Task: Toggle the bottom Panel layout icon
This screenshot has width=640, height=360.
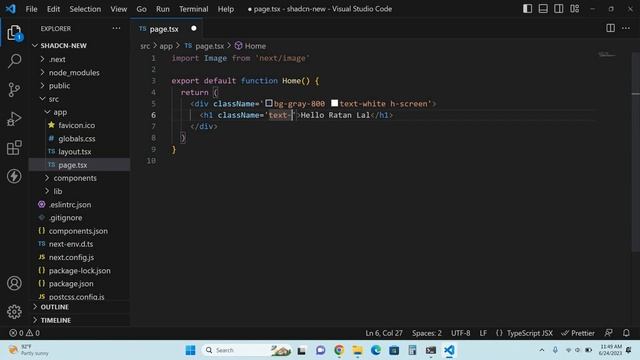Action: click(x=543, y=9)
